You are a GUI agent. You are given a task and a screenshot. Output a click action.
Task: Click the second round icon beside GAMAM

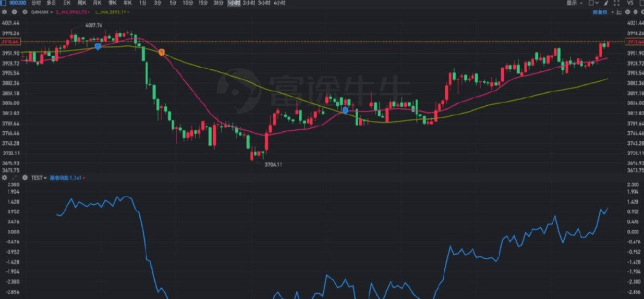tap(14, 12)
